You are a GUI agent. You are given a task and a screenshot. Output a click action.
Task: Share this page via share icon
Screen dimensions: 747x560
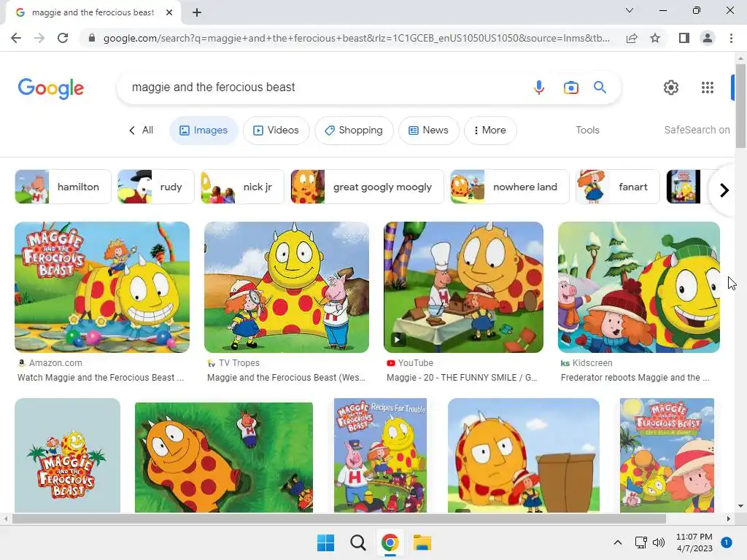coord(632,38)
